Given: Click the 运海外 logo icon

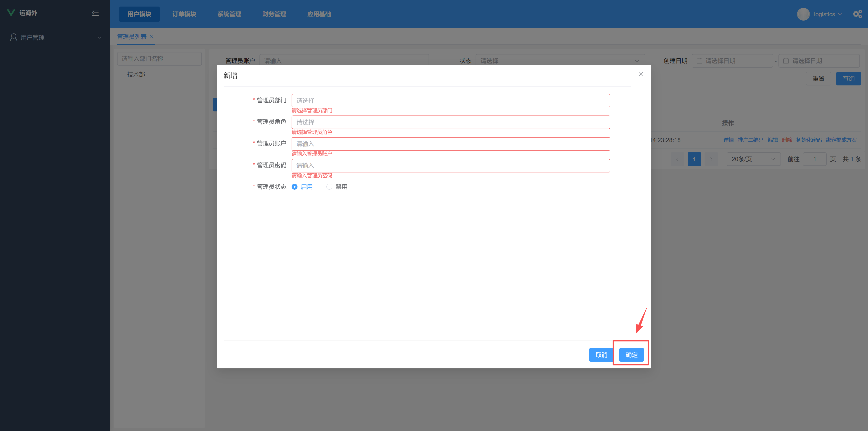Looking at the screenshot, I should point(11,13).
